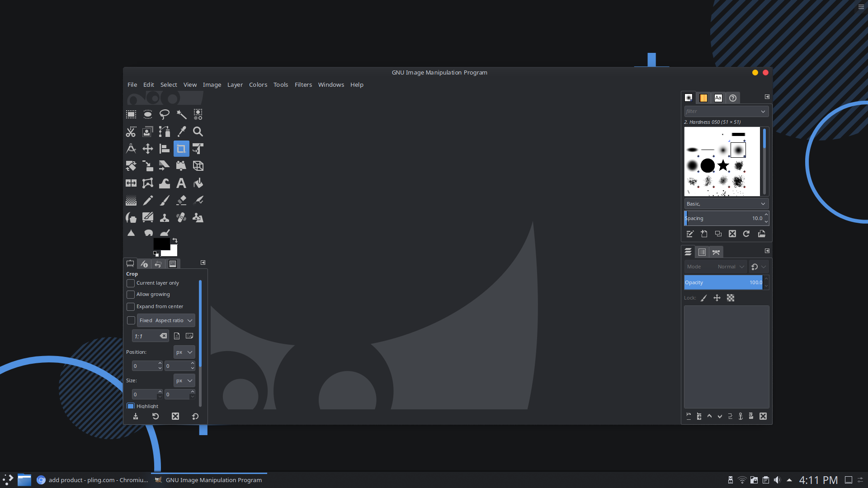Select the Free Select lasso tool
This screenshot has height=488, width=868.
(x=165, y=114)
